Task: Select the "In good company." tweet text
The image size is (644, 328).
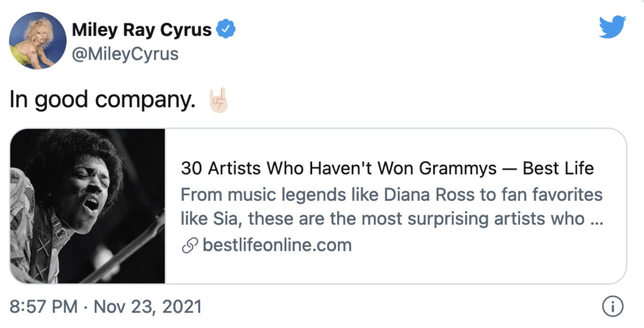Action: coord(103,100)
